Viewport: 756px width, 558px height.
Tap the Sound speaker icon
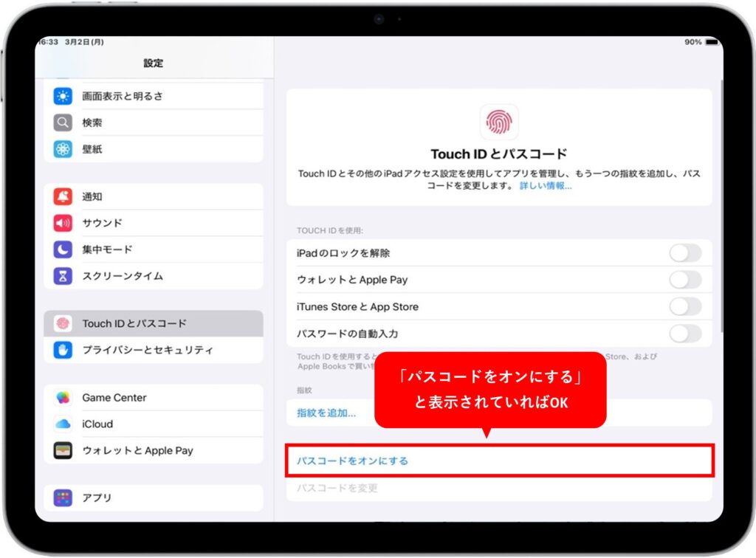point(63,223)
